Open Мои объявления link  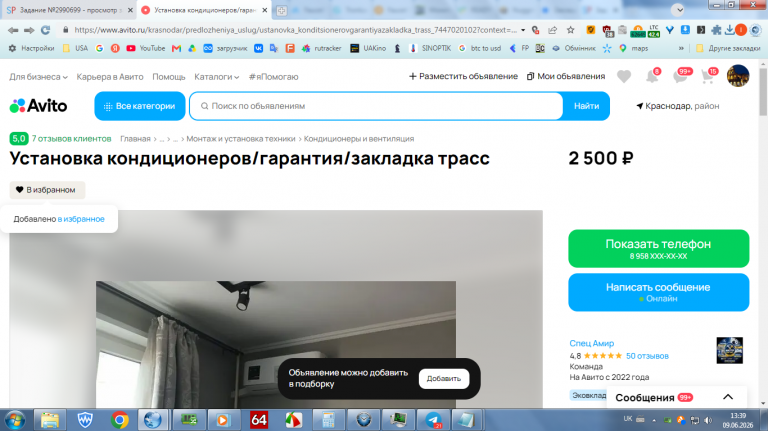pos(566,76)
